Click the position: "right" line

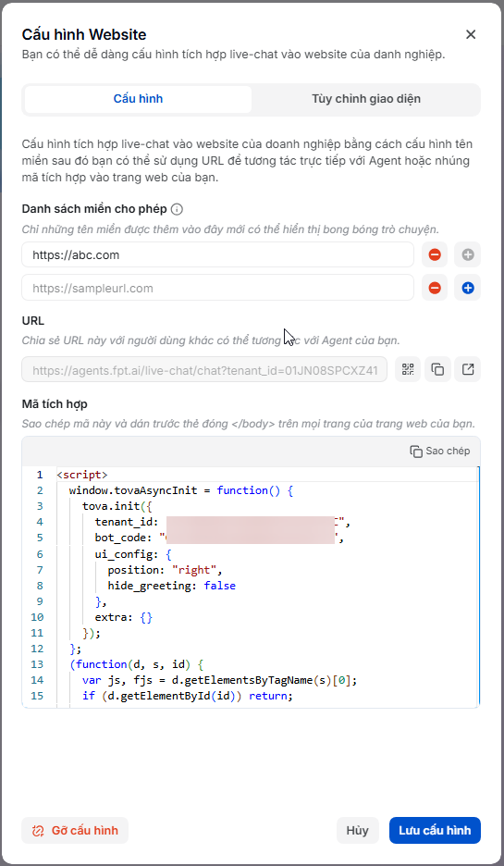(x=165, y=570)
